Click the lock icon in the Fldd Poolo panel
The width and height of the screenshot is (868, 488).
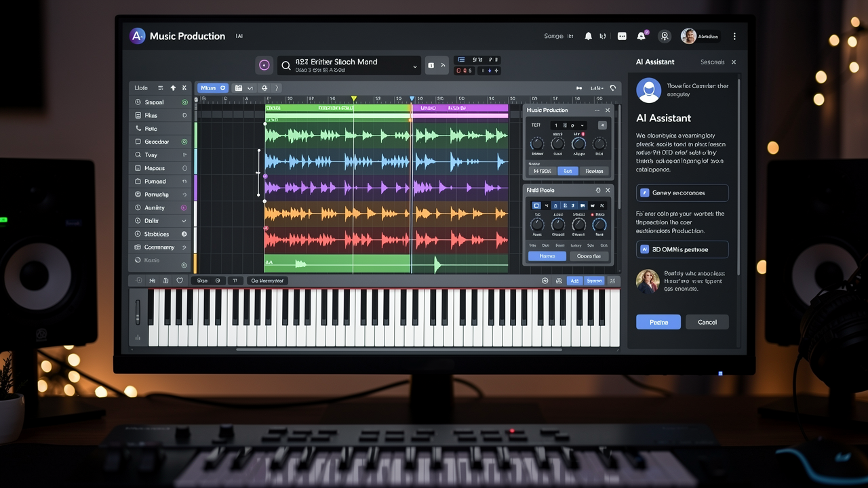[598, 190]
